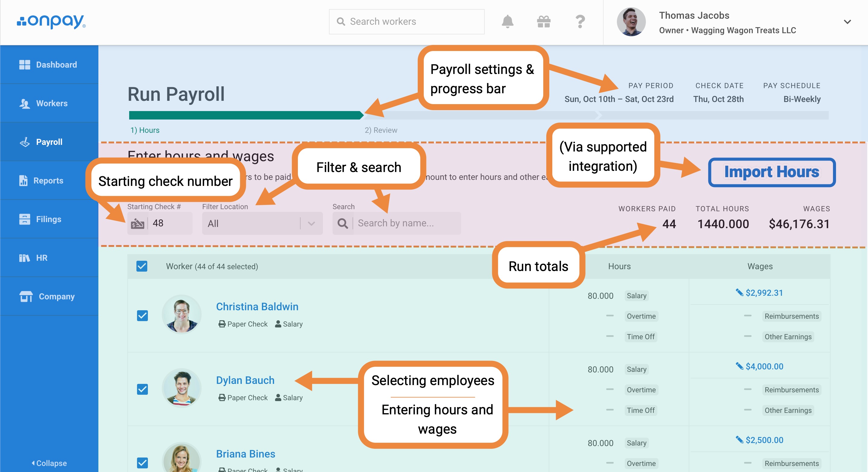Click Christina Baldwin's Time Off tag

[640, 336]
